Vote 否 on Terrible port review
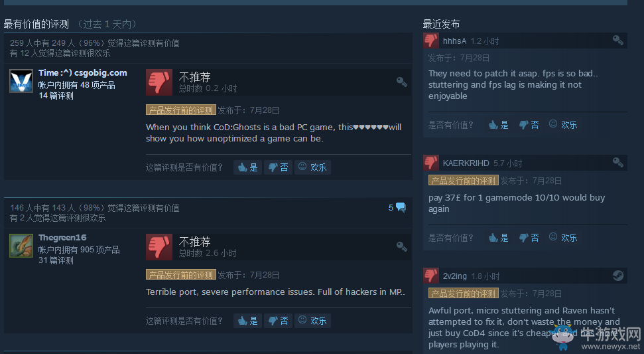Screen dimensions: 644x354 [278, 321]
